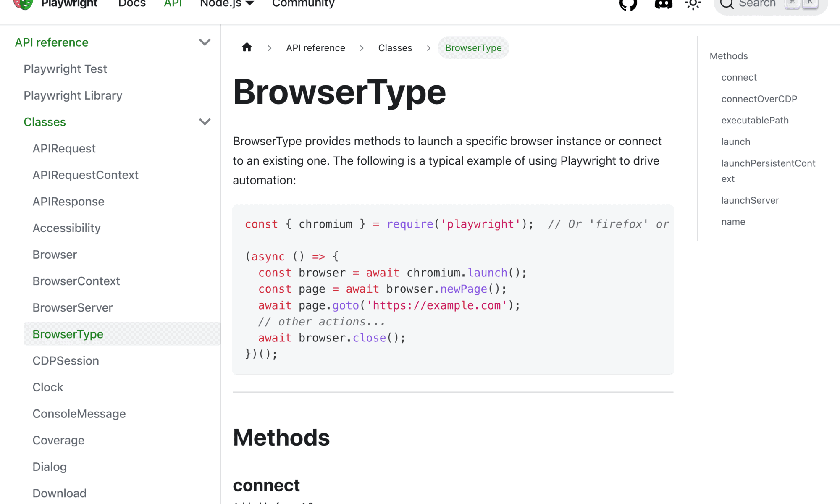This screenshot has height=504, width=840.
Task: Open API reference in sidebar
Action: click(52, 42)
